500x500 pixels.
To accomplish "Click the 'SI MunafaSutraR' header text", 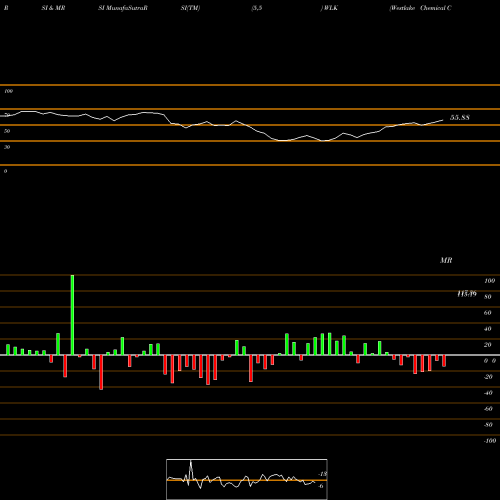I will (x=123, y=8).
